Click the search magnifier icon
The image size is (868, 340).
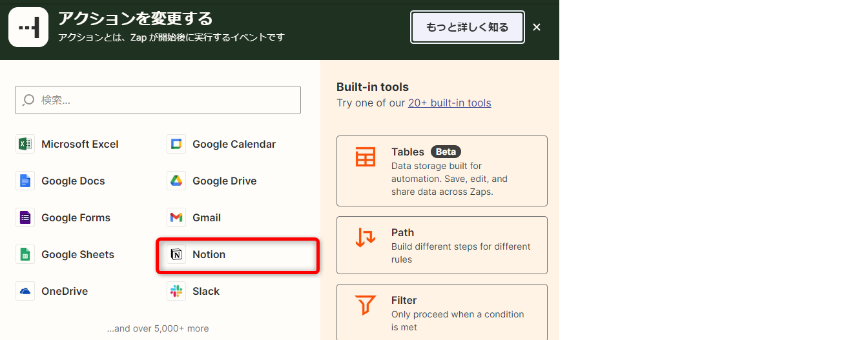29,100
